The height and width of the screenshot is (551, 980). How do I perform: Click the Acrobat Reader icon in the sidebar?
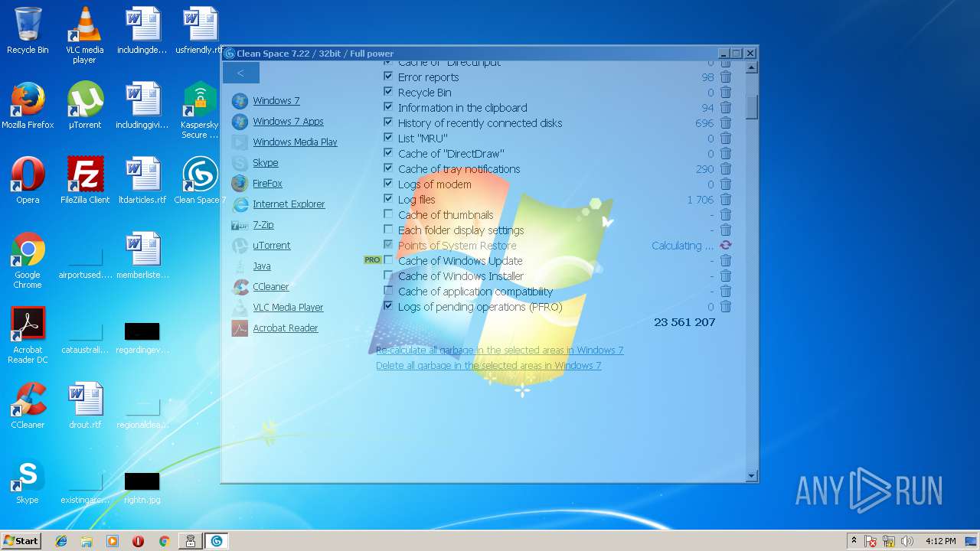click(x=240, y=328)
